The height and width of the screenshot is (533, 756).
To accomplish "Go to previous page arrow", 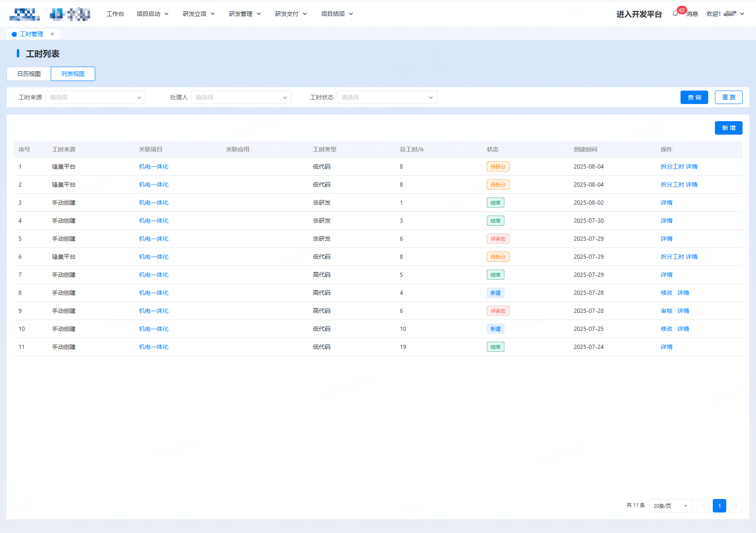I will tap(703, 506).
